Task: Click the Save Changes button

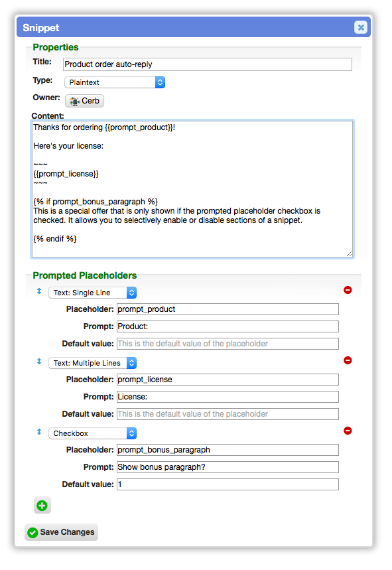Action: (62, 532)
